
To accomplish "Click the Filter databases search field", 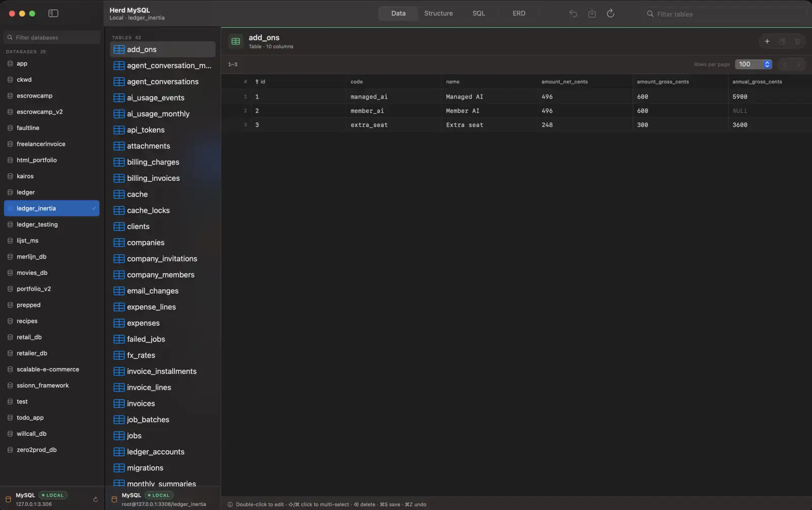I will pos(52,38).
